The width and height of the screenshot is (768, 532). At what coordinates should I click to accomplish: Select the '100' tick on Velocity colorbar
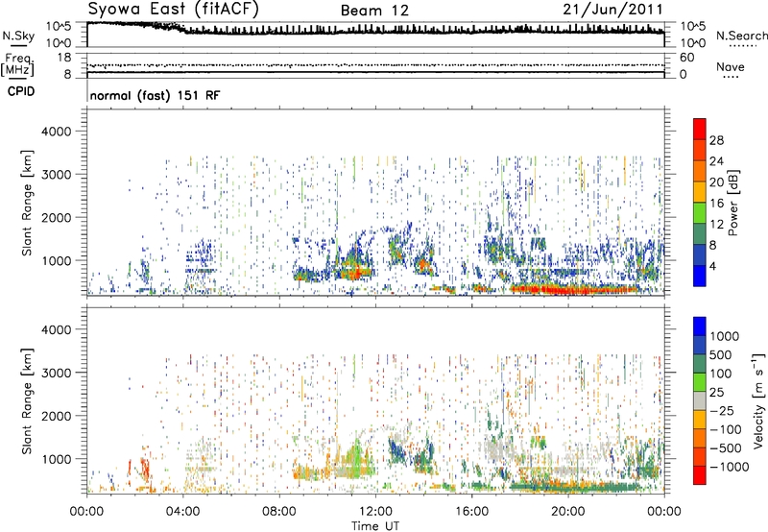pyautogui.click(x=721, y=374)
